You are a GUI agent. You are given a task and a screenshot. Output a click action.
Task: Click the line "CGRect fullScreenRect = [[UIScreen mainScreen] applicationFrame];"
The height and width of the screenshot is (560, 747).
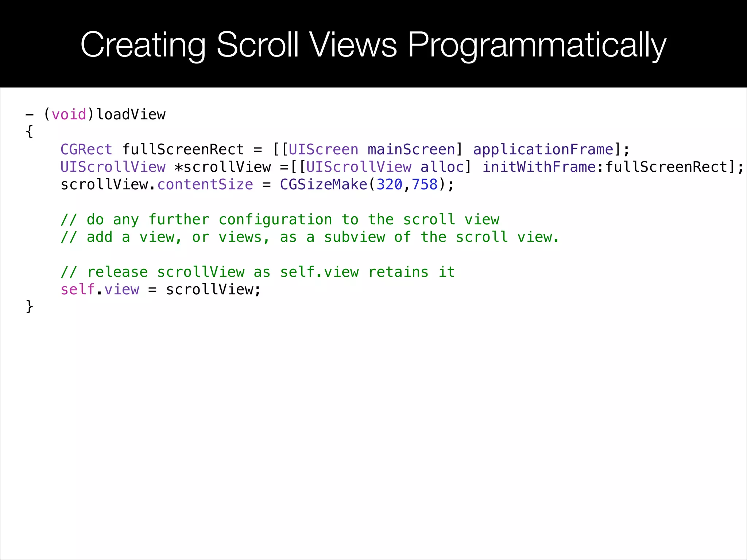pyautogui.click(x=345, y=149)
